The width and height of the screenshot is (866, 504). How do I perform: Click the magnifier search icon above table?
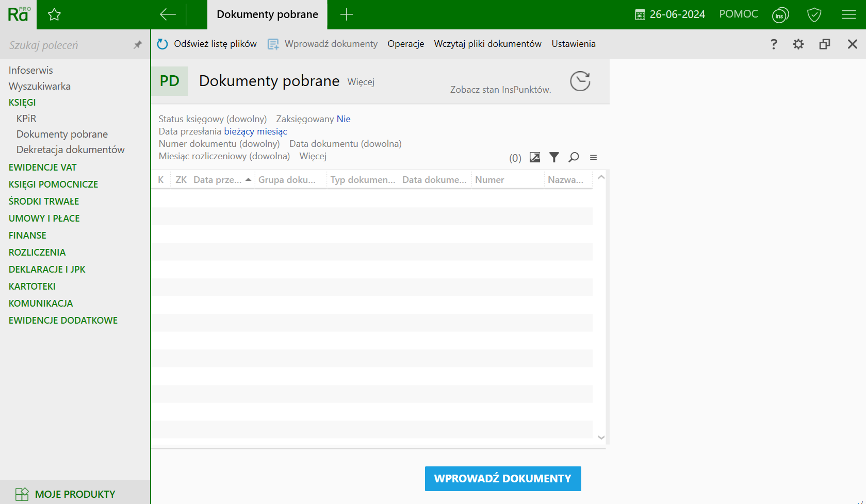point(574,158)
